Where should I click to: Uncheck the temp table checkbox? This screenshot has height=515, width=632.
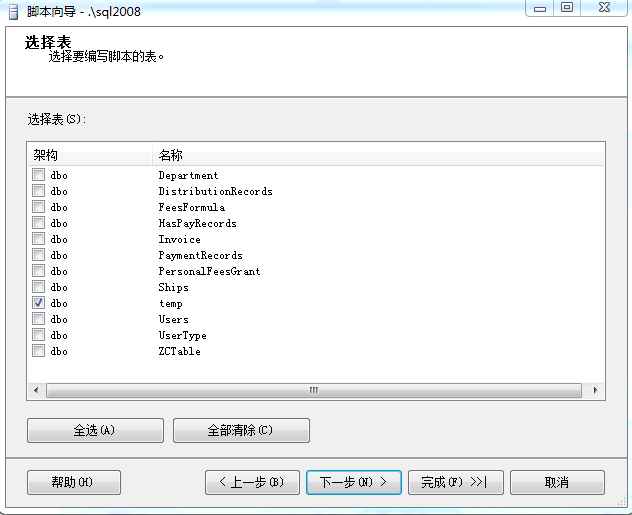tap(38, 303)
